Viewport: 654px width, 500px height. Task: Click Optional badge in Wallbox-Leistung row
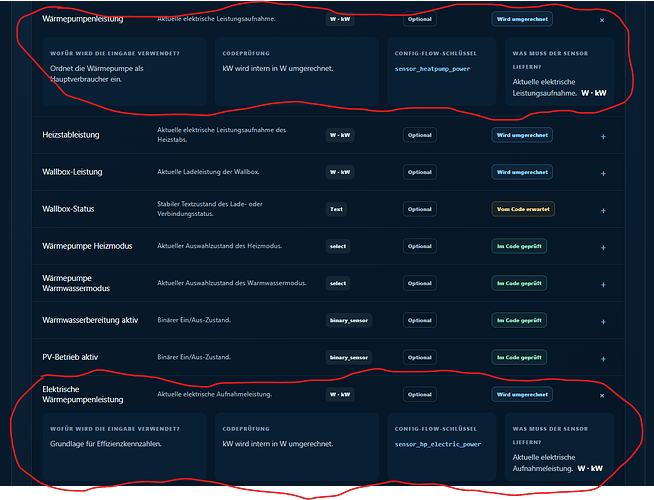coord(420,172)
